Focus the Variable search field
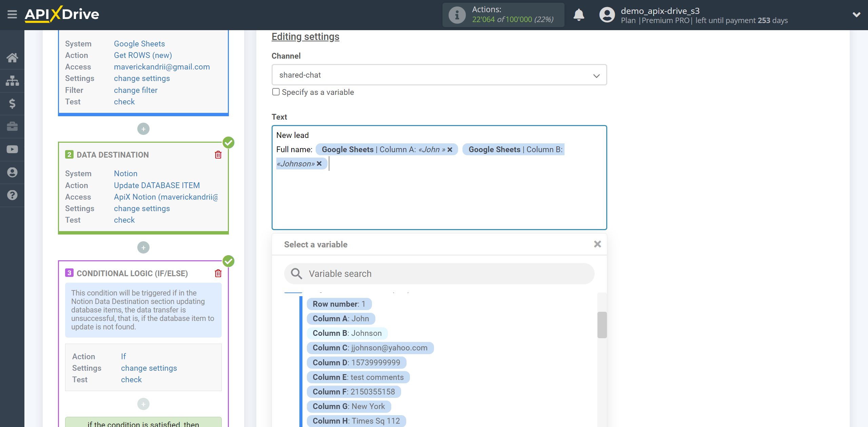The height and width of the screenshot is (427, 868). click(x=439, y=273)
